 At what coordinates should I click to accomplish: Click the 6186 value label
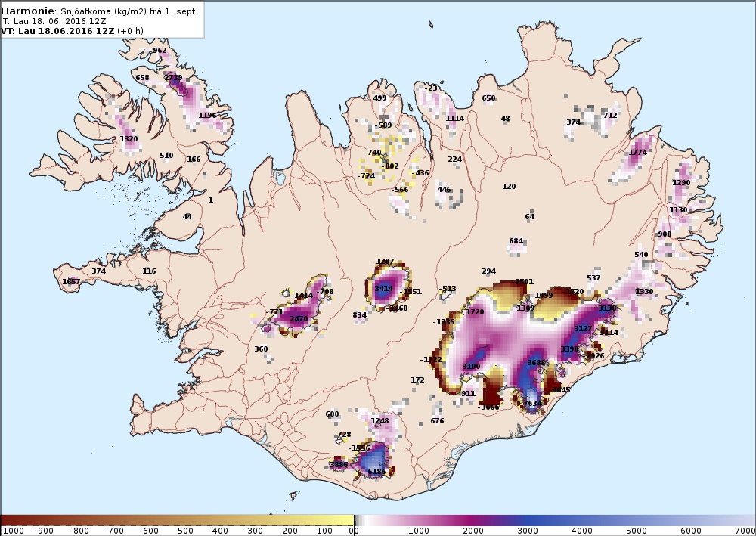click(376, 472)
